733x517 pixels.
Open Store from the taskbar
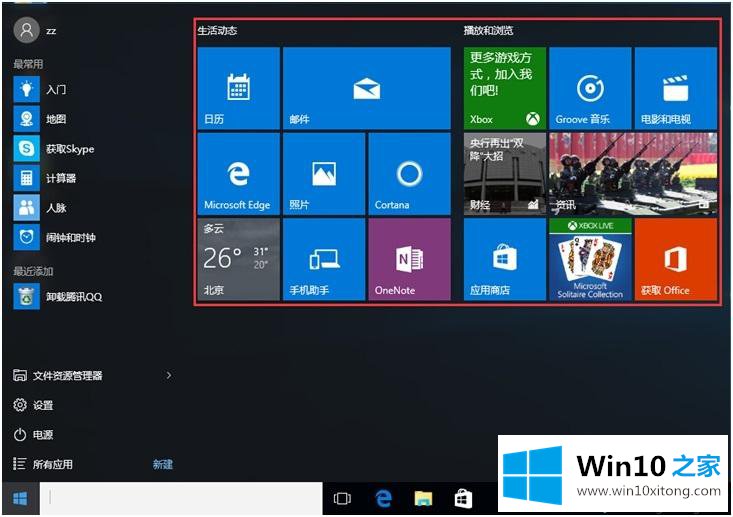[463, 499]
